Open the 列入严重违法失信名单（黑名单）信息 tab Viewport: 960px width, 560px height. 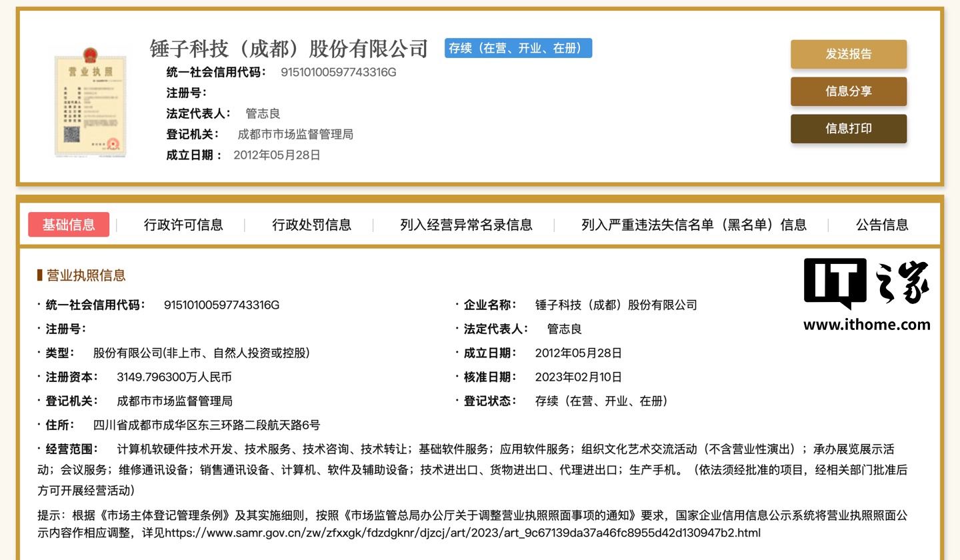pos(693,225)
